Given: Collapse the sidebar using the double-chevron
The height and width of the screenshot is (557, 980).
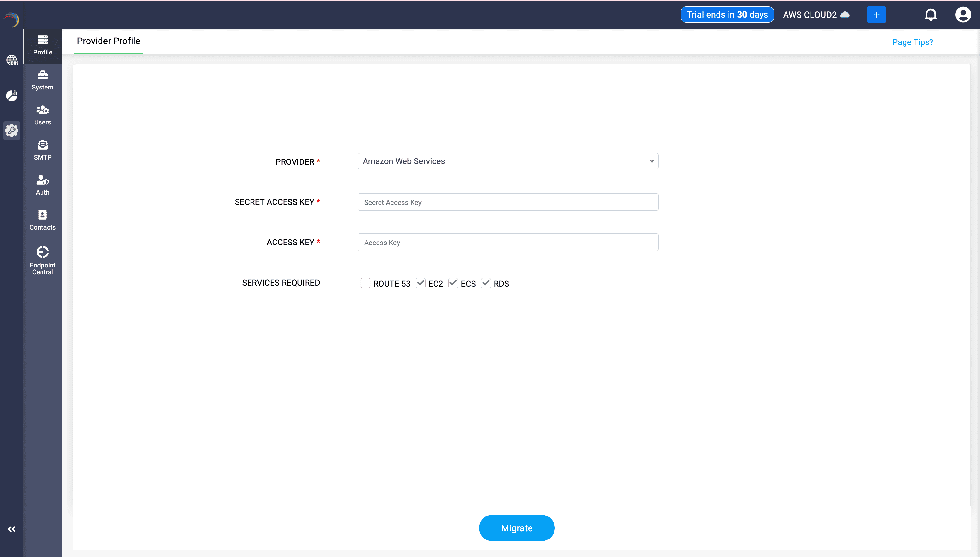Looking at the screenshot, I should [x=11, y=529].
